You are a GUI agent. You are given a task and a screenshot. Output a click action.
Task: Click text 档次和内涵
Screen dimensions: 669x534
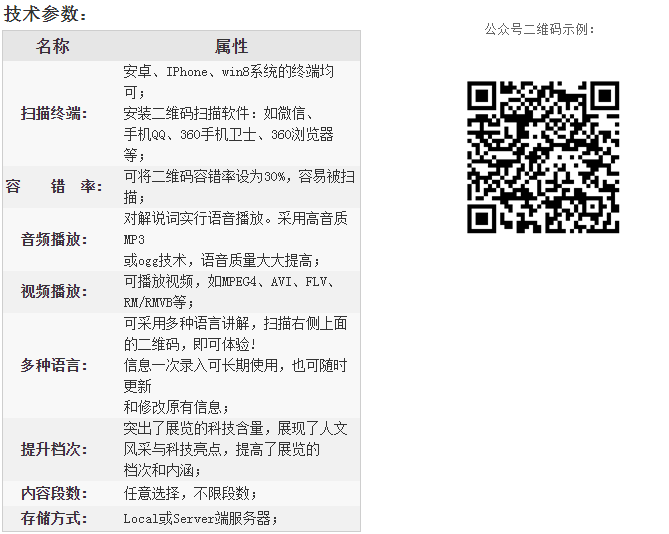coord(158,470)
